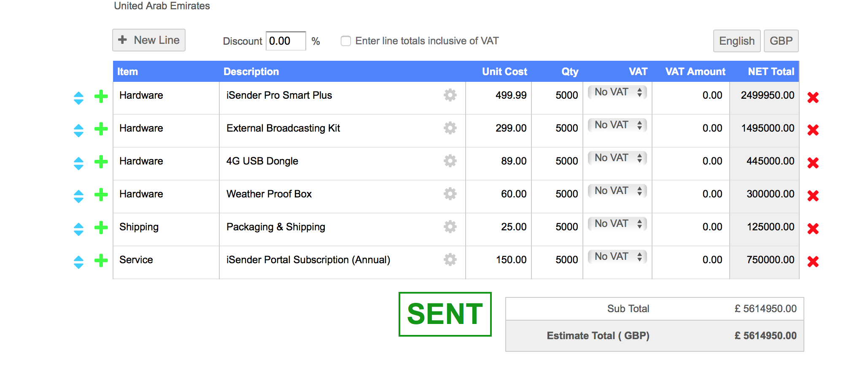
Task: Open the External Broadcasting Kit gear settings
Action: click(x=450, y=128)
